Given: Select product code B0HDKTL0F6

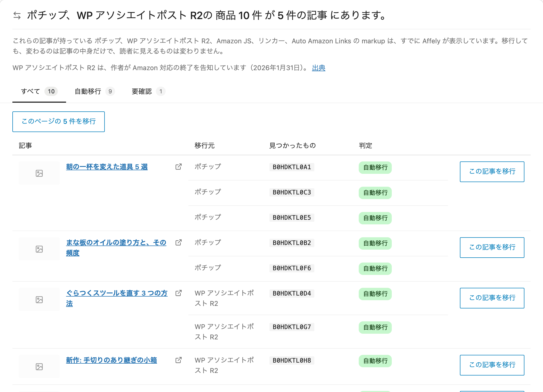Looking at the screenshot, I should pos(292,268).
